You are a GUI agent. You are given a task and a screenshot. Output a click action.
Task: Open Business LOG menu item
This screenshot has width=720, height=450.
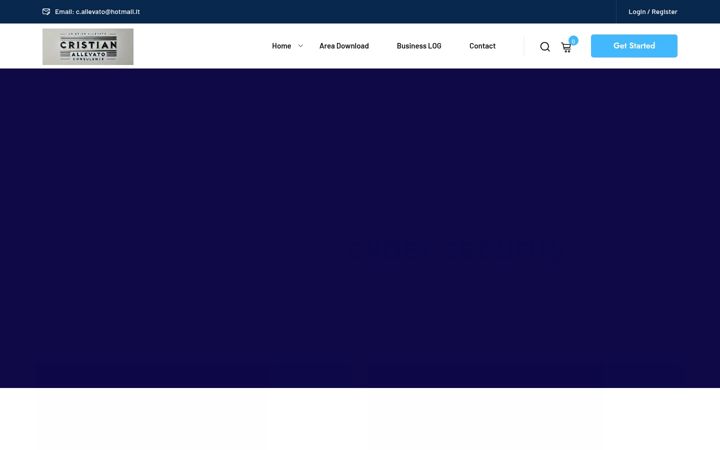click(419, 46)
